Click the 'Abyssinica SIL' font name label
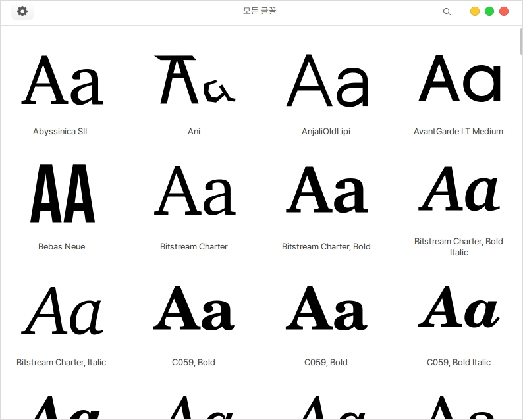This screenshot has height=420, width=523. click(61, 132)
